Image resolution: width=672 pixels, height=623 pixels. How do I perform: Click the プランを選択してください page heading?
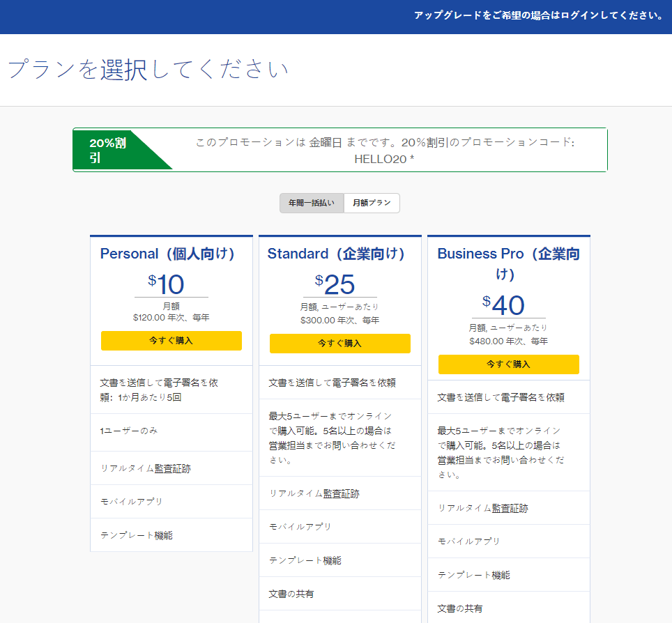[x=148, y=69]
